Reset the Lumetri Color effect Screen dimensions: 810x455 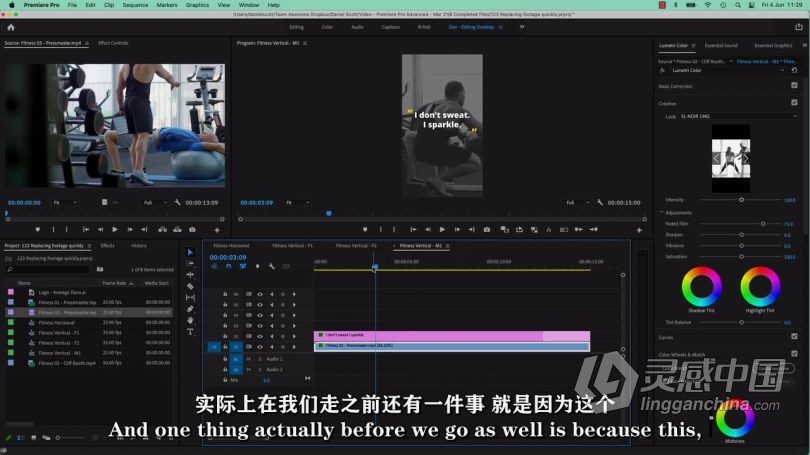click(x=795, y=70)
